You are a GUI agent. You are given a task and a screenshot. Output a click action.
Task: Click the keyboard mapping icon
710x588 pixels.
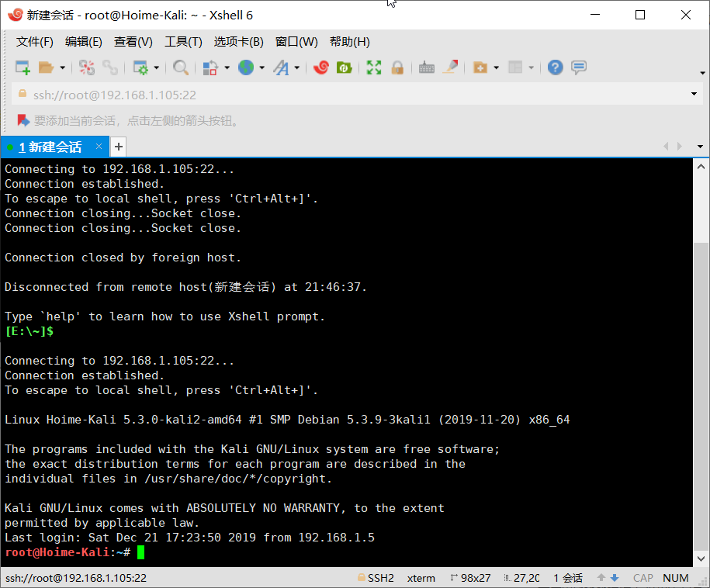click(x=427, y=68)
